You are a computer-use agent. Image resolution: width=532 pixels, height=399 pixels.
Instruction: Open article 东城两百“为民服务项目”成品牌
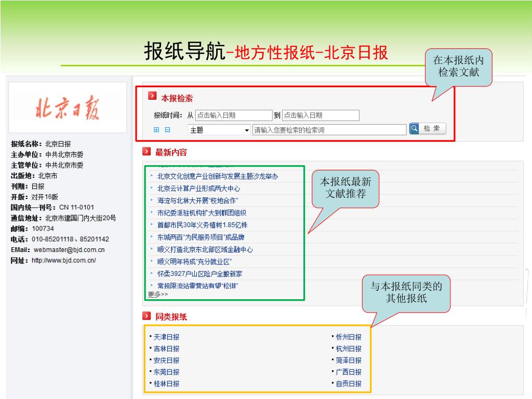point(201,237)
